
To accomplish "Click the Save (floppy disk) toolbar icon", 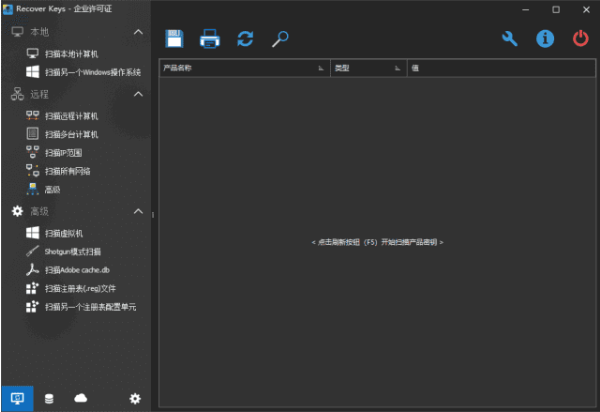I will (175, 39).
